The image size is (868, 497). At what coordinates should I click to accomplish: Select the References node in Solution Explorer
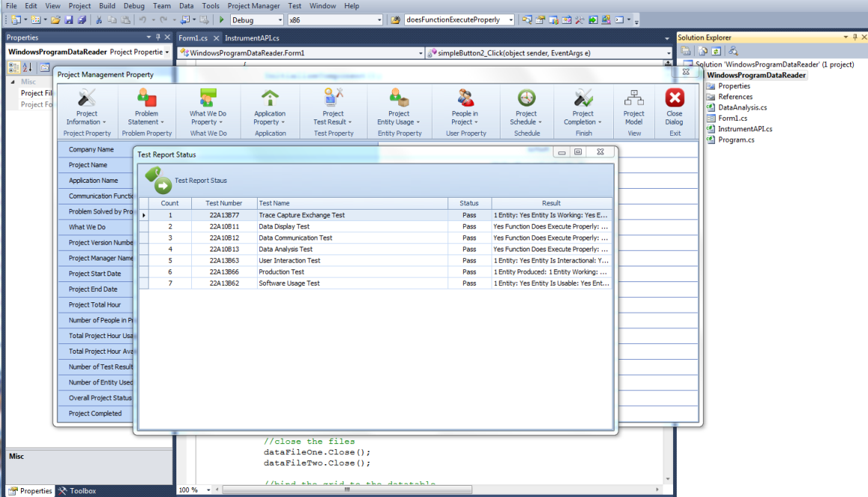click(x=735, y=97)
